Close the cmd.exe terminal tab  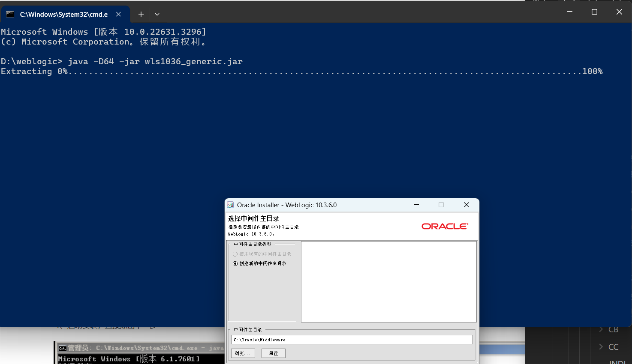point(119,14)
